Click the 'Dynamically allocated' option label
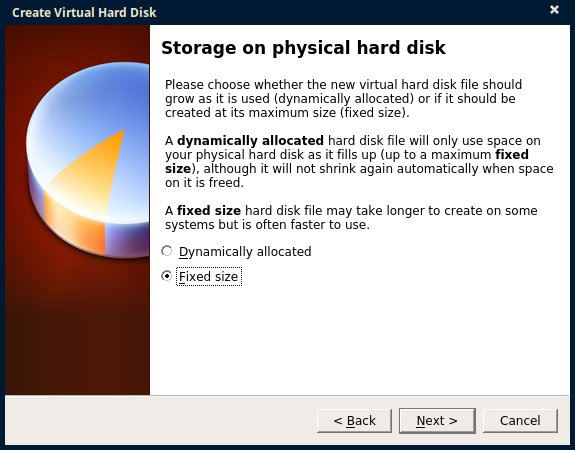 tap(245, 252)
